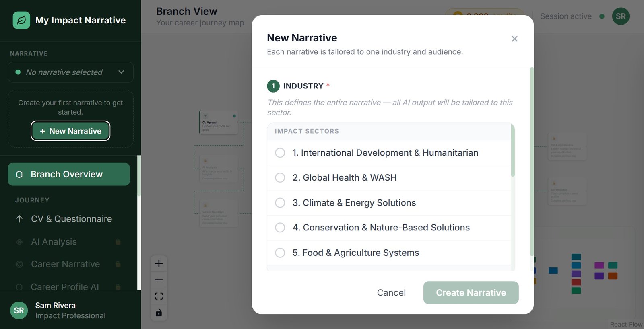Select Climate & Energy Solutions radio button
This screenshot has height=329, width=644.
(x=280, y=203)
